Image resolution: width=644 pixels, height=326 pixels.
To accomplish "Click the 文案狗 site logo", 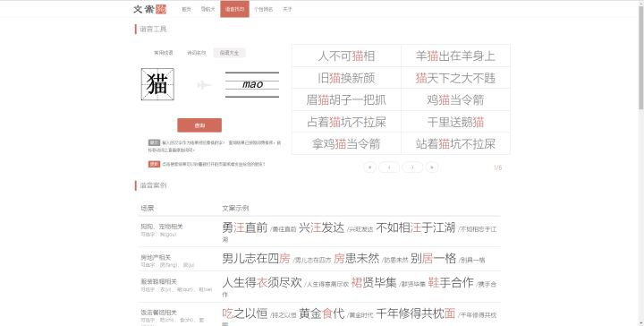I will pyautogui.click(x=149, y=9).
